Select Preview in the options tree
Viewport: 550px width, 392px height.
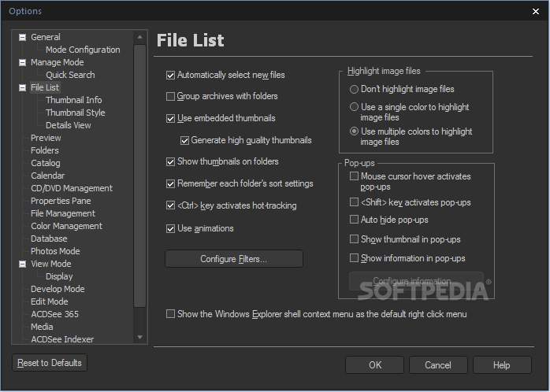click(x=46, y=138)
